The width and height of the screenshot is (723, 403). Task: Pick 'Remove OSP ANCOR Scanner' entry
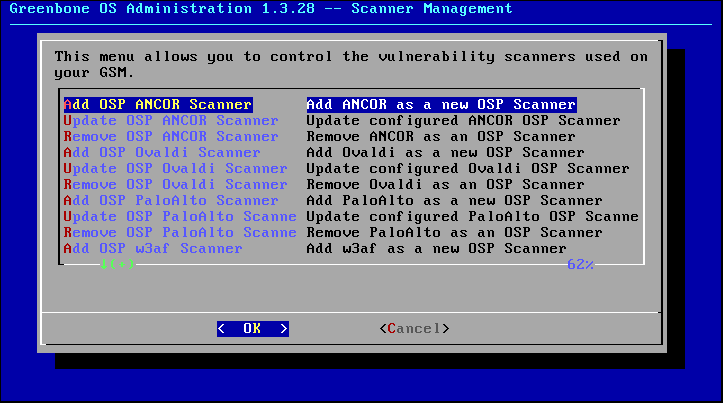pos(171,137)
